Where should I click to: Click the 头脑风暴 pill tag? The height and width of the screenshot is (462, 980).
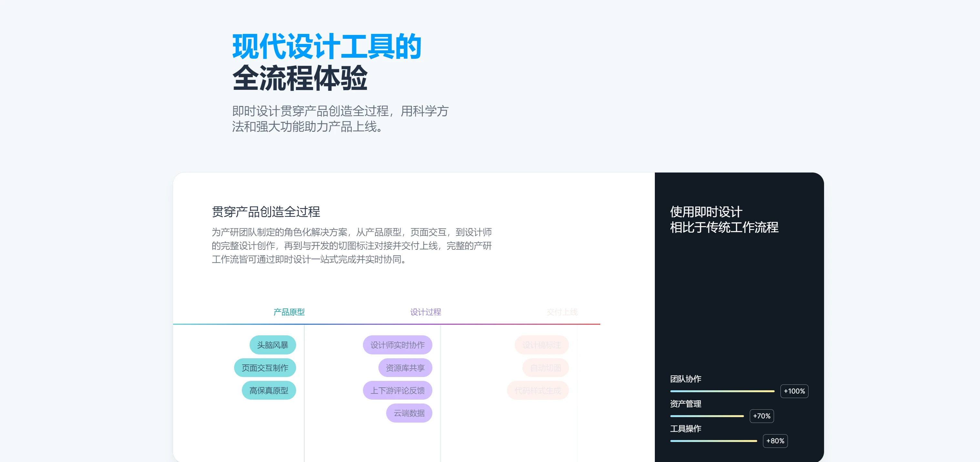(273, 345)
